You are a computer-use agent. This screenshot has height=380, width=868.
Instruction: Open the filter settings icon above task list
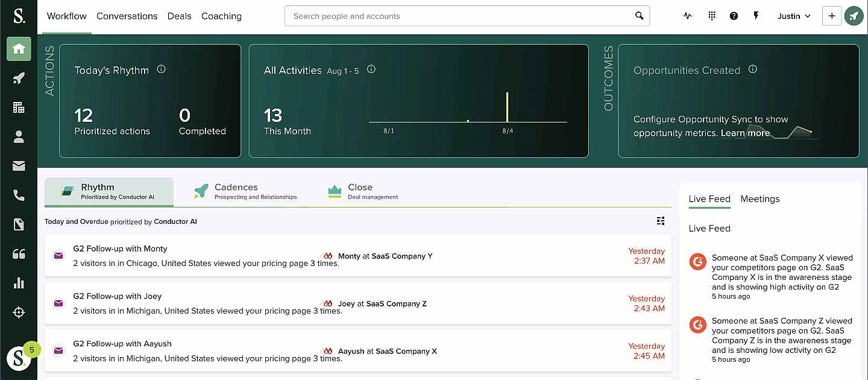(x=661, y=221)
